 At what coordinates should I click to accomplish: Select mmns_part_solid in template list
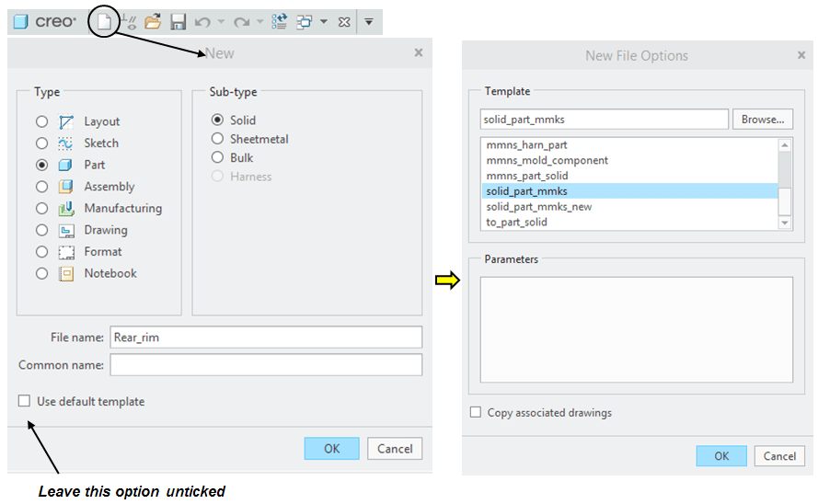pyautogui.click(x=527, y=176)
